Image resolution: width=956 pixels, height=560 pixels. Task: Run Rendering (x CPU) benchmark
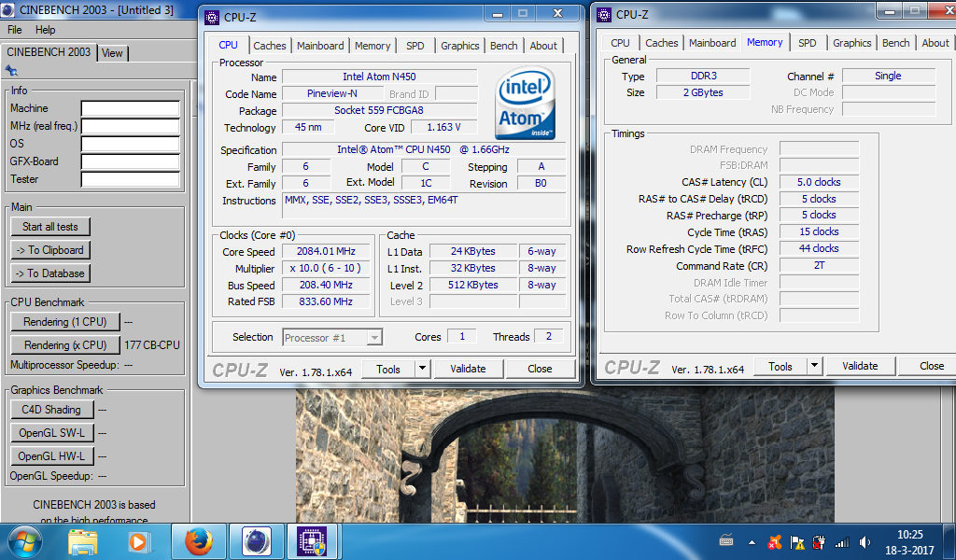point(65,345)
